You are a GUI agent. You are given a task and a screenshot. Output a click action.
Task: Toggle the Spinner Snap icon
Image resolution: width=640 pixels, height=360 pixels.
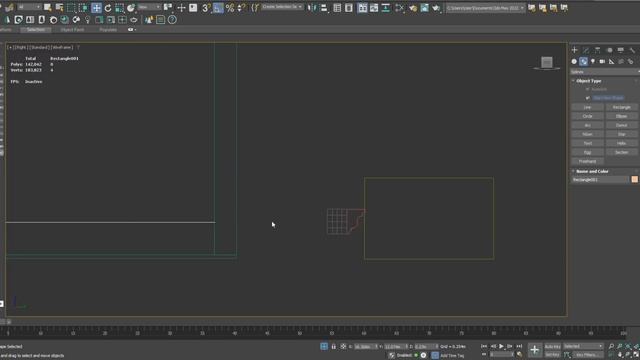pos(242,8)
